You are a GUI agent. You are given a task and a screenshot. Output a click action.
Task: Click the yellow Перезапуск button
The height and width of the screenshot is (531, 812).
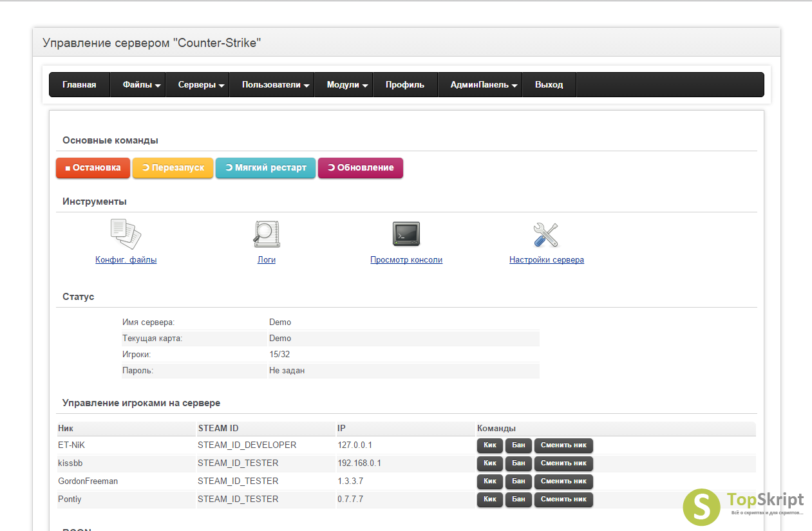click(x=173, y=168)
